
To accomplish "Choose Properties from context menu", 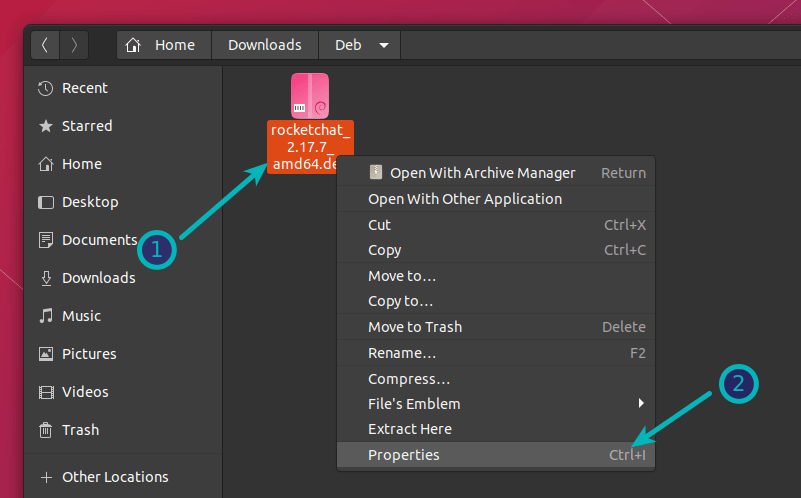I will pyautogui.click(x=403, y=455).
